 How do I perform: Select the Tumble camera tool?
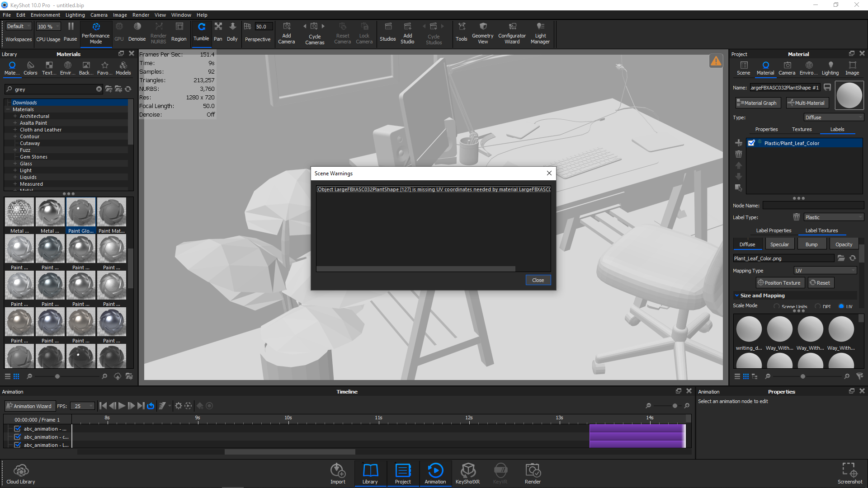[x=201, y=33]
